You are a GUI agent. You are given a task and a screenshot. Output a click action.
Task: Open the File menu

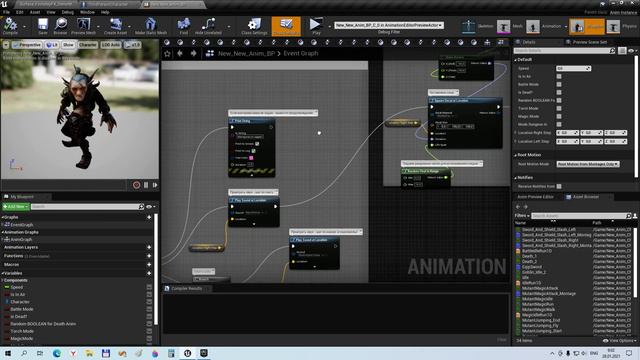(x=7, y=12)
